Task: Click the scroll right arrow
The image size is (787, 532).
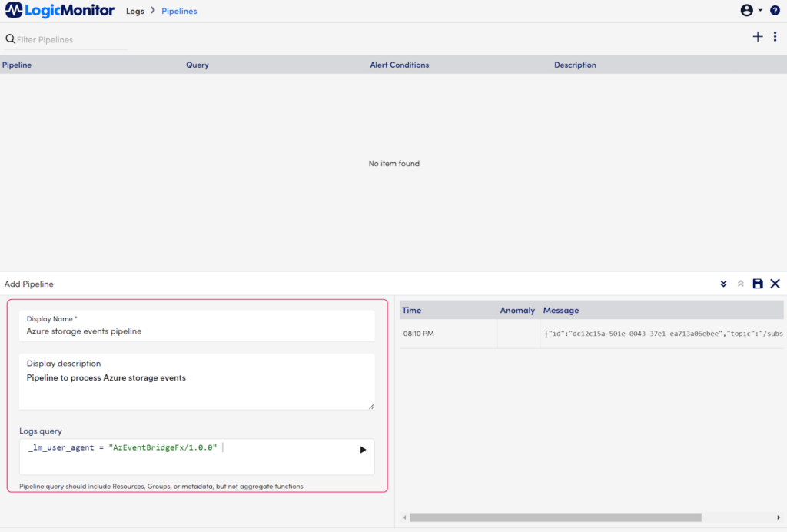Action: [778, 517]
